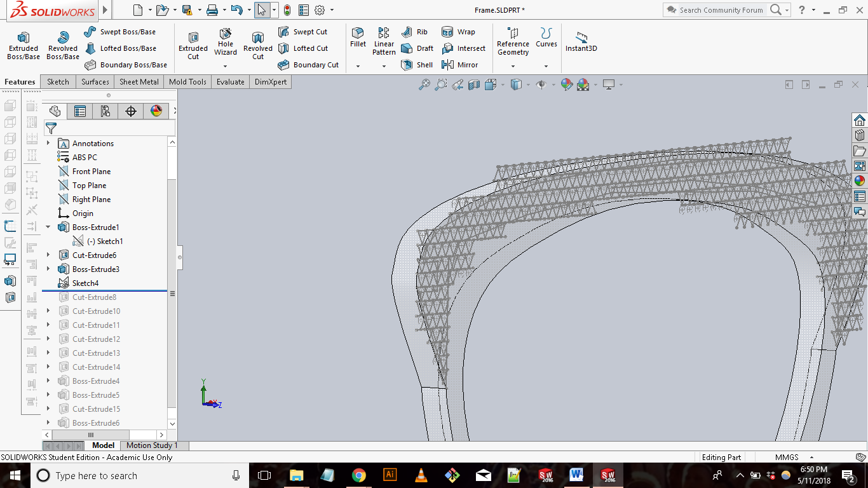Open the Hole Wizard dropdown arrow
This screenshot has height=488, width=868.
point(225,66)
